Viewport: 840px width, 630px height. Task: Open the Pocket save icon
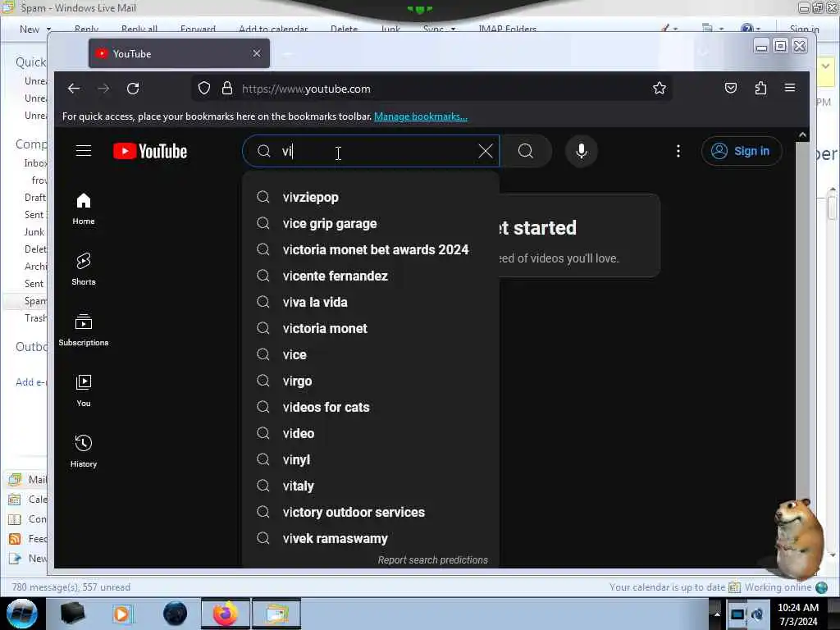point(731,89)
